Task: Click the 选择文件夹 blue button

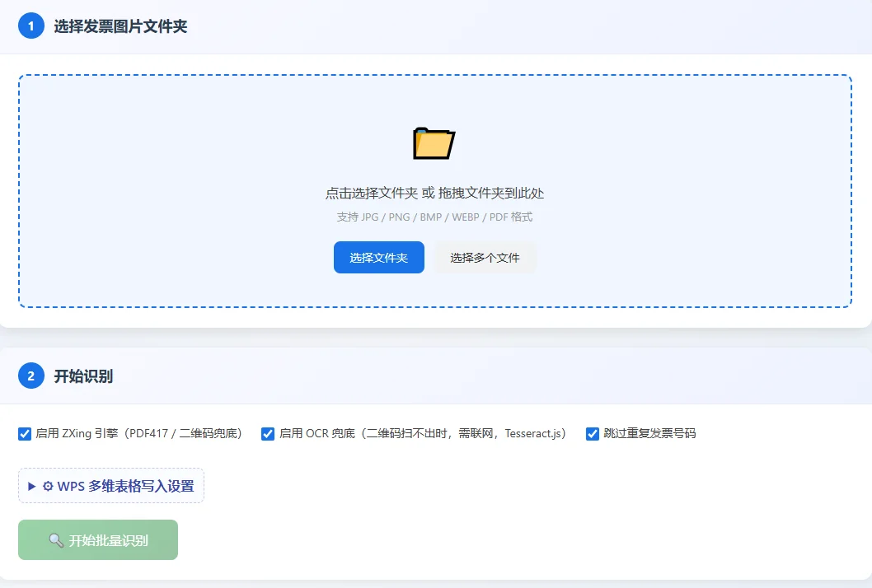Action: tap(379, 257)
